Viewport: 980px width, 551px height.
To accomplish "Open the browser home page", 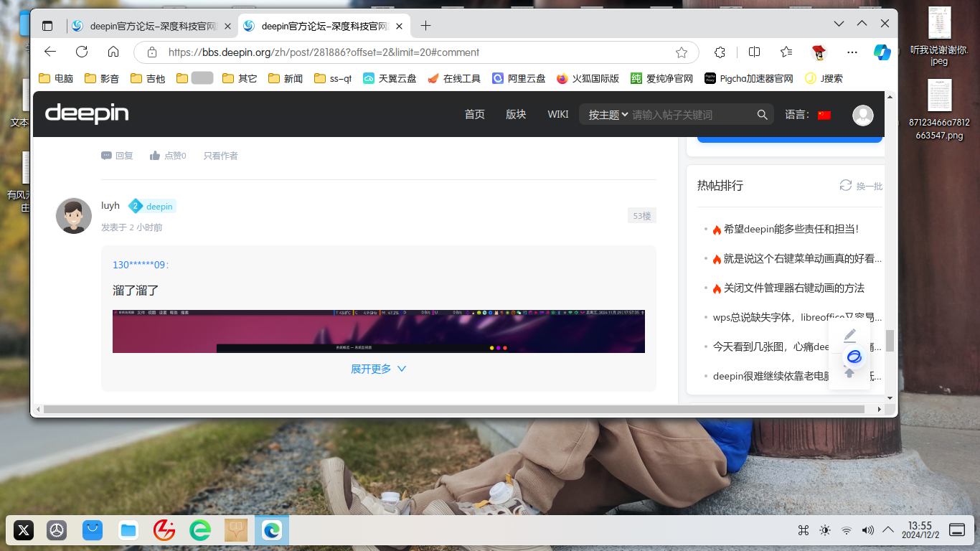I will point(113,52).
